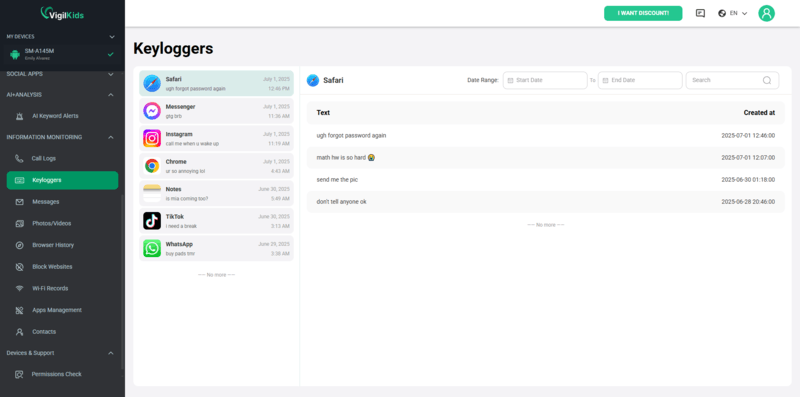Viewport: 800px width, 397px height.
Task: Open the chat message icon in header
Action: [x=701, y=13]
